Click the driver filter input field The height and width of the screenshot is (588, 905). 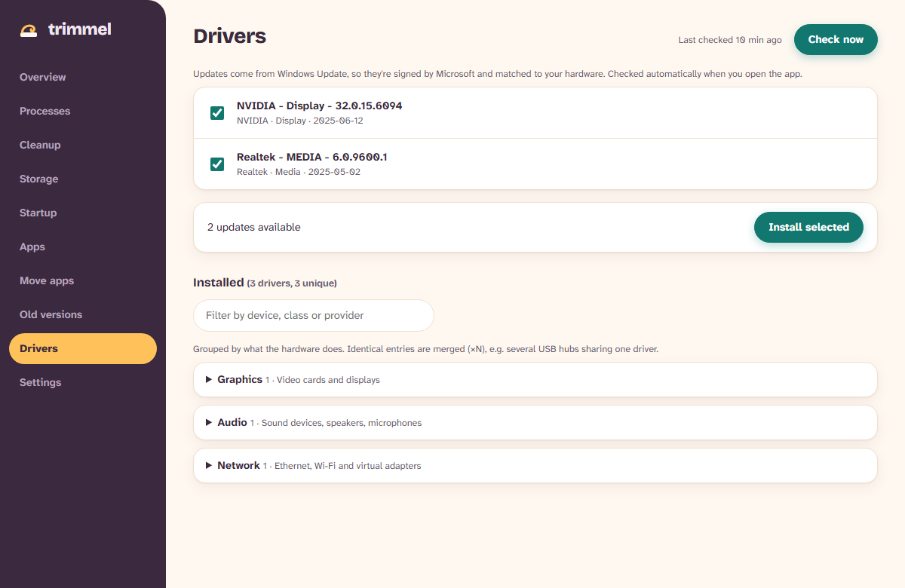pos(314,315)
